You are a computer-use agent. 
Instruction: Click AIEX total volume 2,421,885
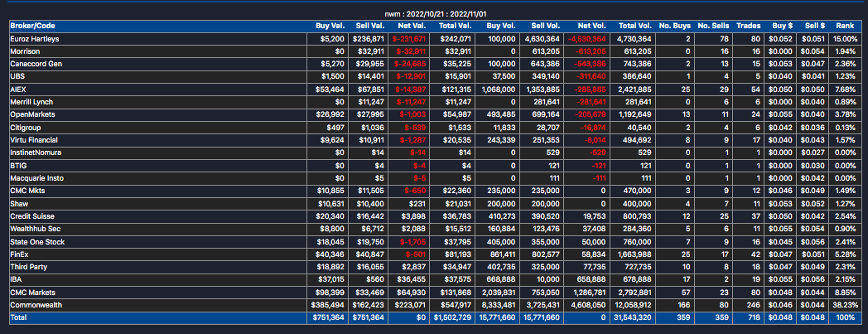(634, 90)
